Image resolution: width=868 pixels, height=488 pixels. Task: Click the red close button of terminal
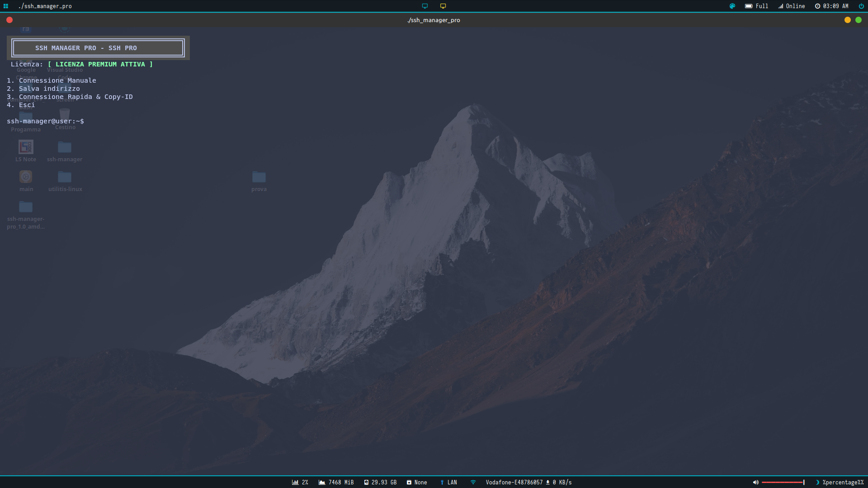[x=9, y=20]
